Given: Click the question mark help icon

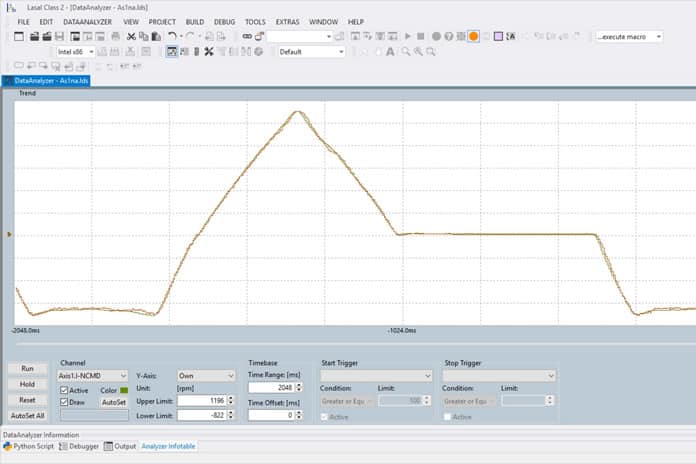Looking at the screenshot, I should pyautogui.click(x=449, y=36).
